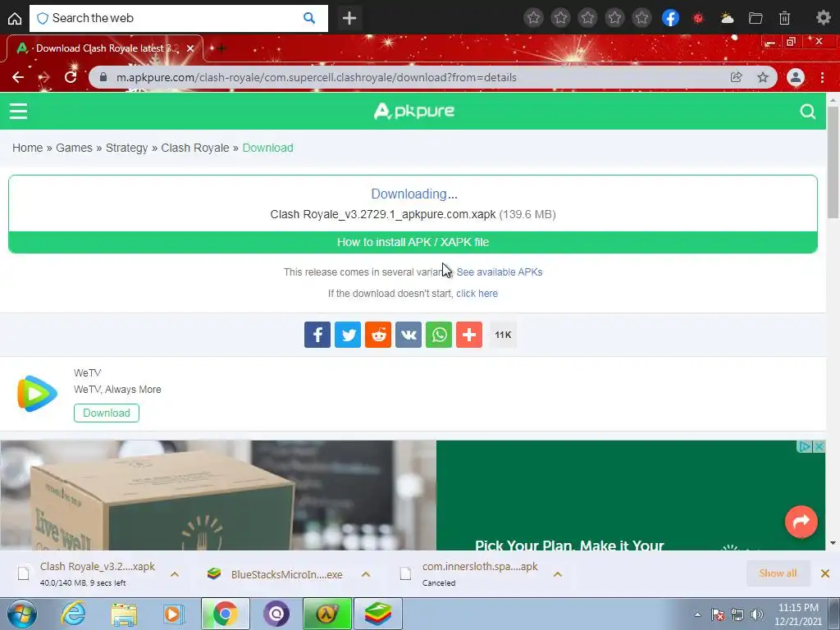This screenshot has height=630, width=840.
Task: Go to Home breadcrumb
Action: (x=27, y=148)
